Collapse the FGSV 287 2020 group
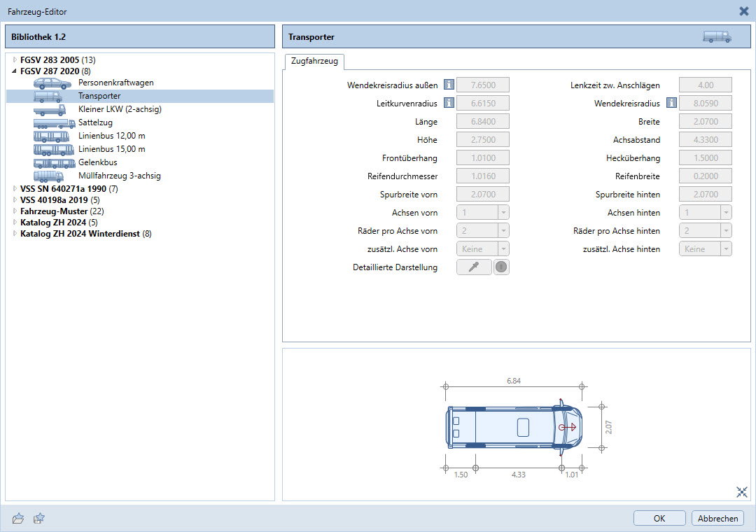Viewport: 756px width, 532px height. [14, 71]
